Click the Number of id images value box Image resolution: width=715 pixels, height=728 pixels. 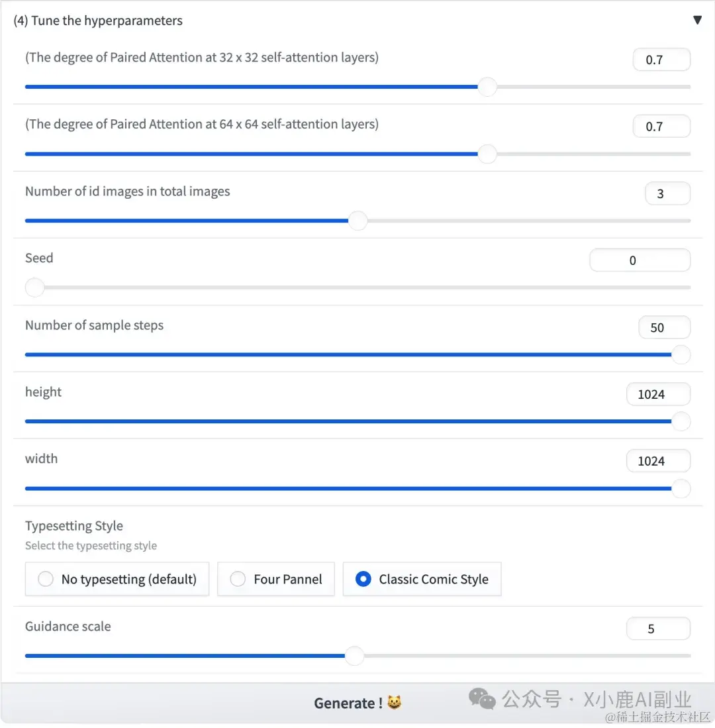tap(667, 193)
